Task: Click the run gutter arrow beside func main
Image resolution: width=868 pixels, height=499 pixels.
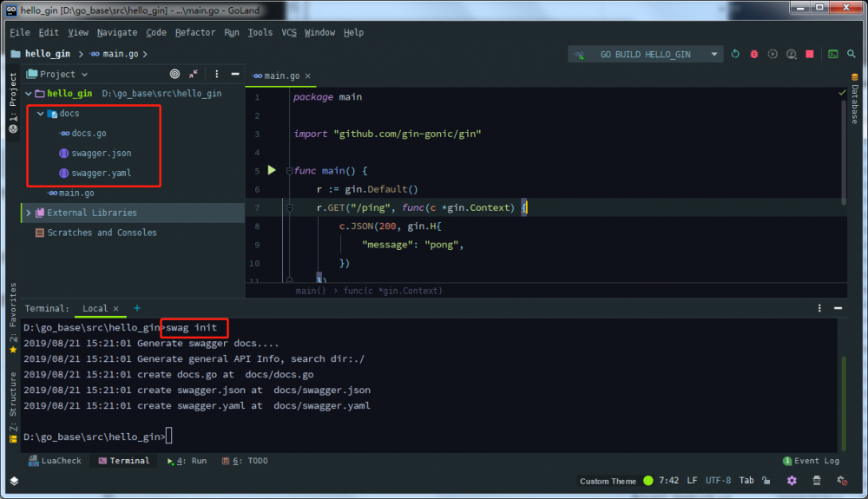Action: click(272, 170)
